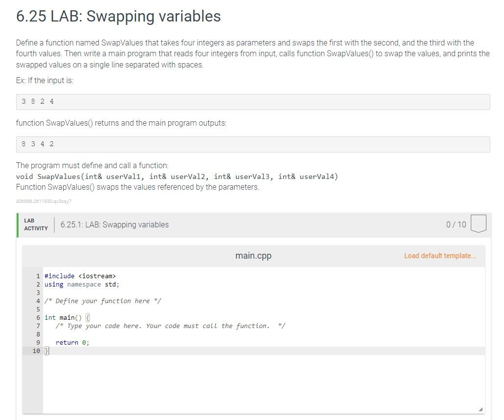Click the editor resize handle icon
The height and width of the screenshot is (420, 504).
481,409
